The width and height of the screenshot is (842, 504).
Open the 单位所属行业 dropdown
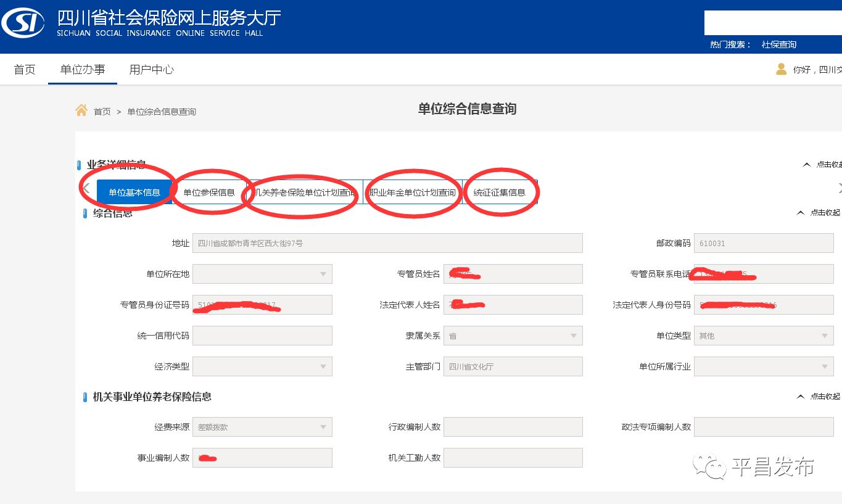click(764, 366)
